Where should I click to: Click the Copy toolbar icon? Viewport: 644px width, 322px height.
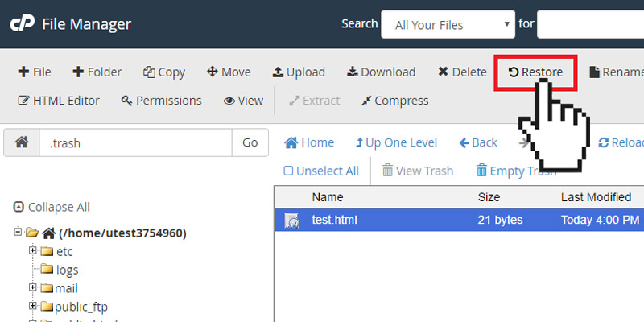(x=164, y=72)
